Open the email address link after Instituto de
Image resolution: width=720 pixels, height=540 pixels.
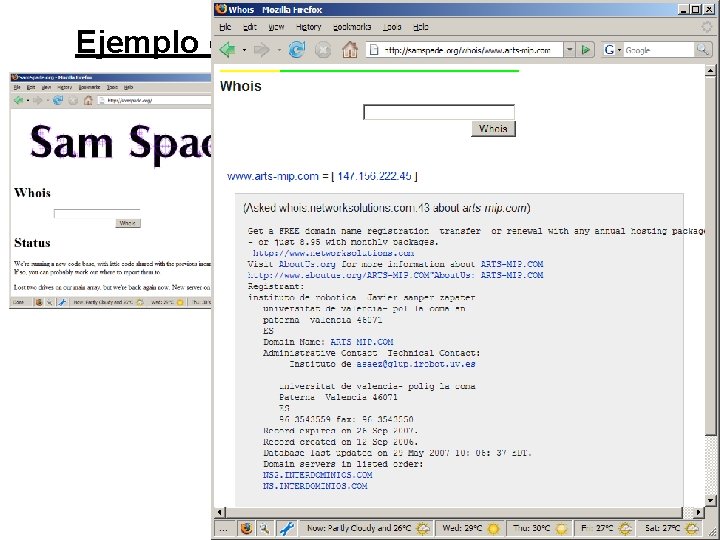(416, 364)
